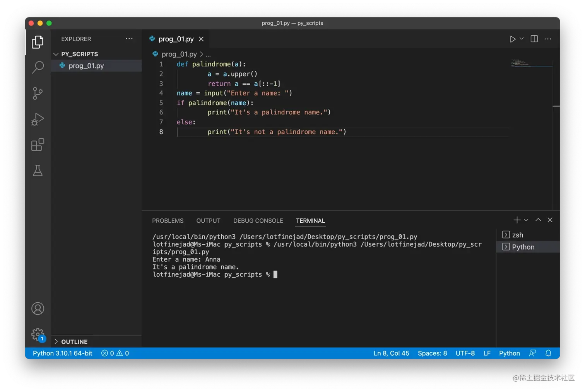
Task: Open the Run and Debug view
Action: [38, 119]
